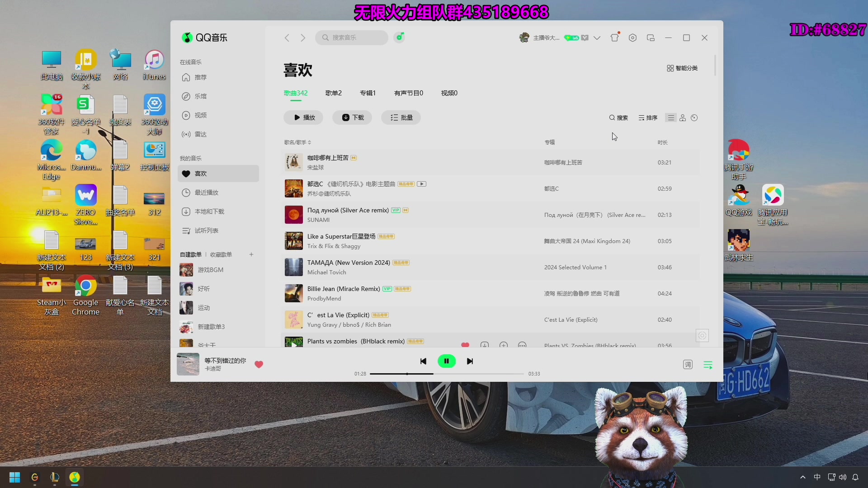Open the 雷达 radar section
This screenshot has height=488, width=868.
(x=218, y=134)
